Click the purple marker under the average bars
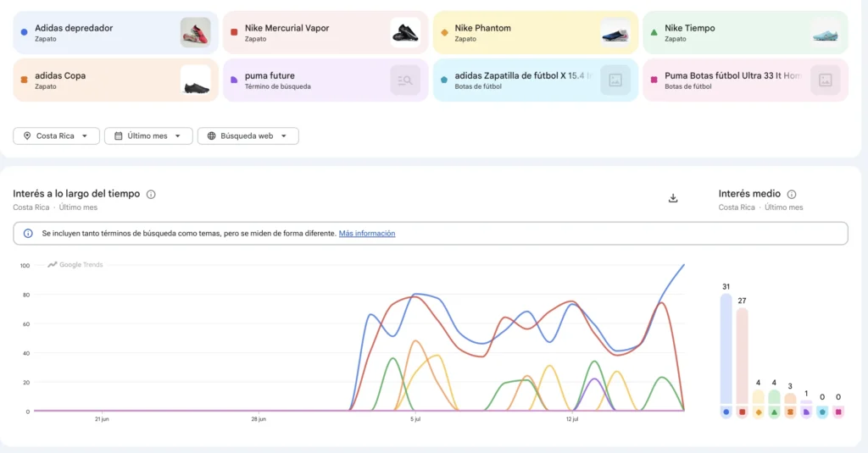 [806, 412]
